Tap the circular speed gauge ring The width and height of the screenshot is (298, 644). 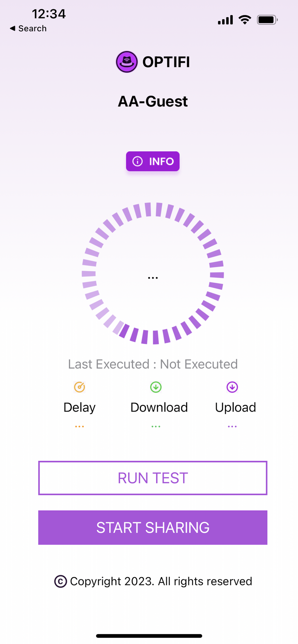153,273
